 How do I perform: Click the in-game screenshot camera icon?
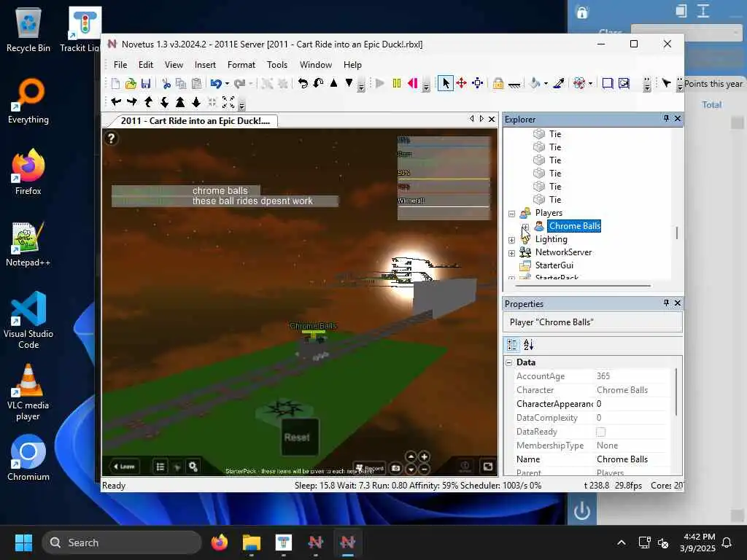point(395,468)
